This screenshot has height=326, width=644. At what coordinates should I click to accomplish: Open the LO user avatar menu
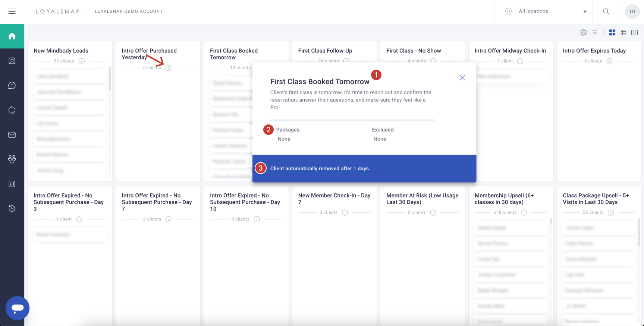tap(632, 12)
